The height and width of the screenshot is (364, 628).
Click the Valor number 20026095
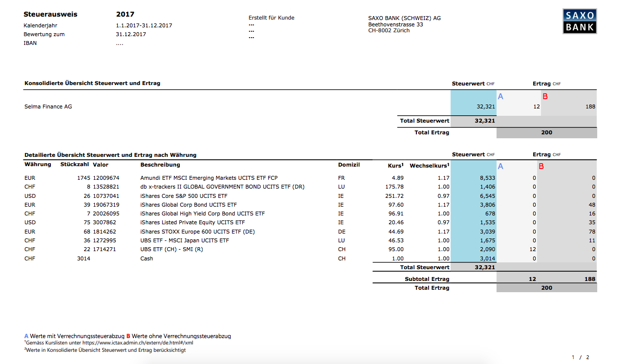106,214
